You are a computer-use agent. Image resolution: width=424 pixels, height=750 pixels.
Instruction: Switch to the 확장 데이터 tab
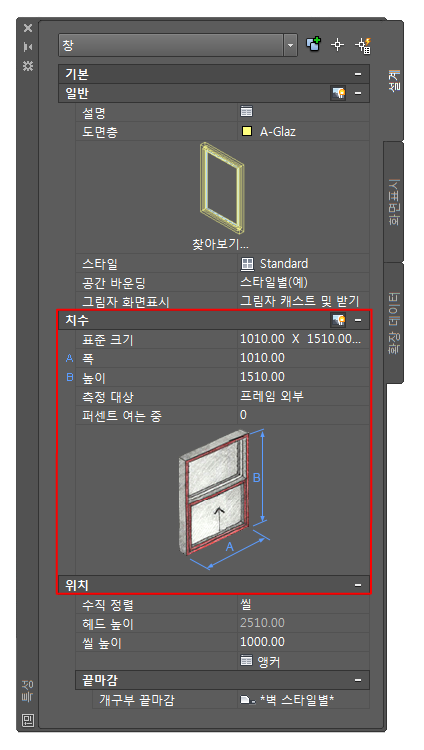click(x=394, y=323)
